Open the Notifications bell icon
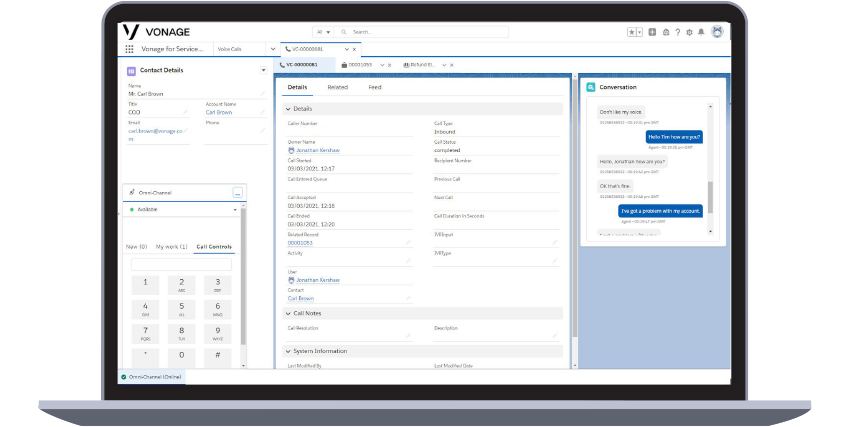 tap(702, 32)
